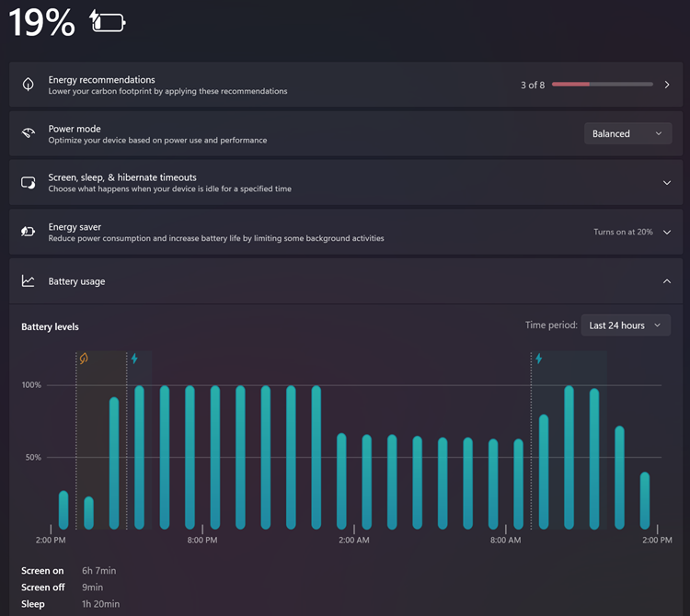
Task: Click the Energy recommendations title text
Action: [101, 80]
